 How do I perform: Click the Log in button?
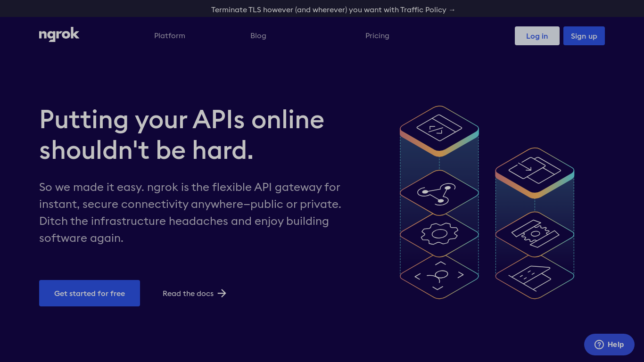[x=537, y=36]
